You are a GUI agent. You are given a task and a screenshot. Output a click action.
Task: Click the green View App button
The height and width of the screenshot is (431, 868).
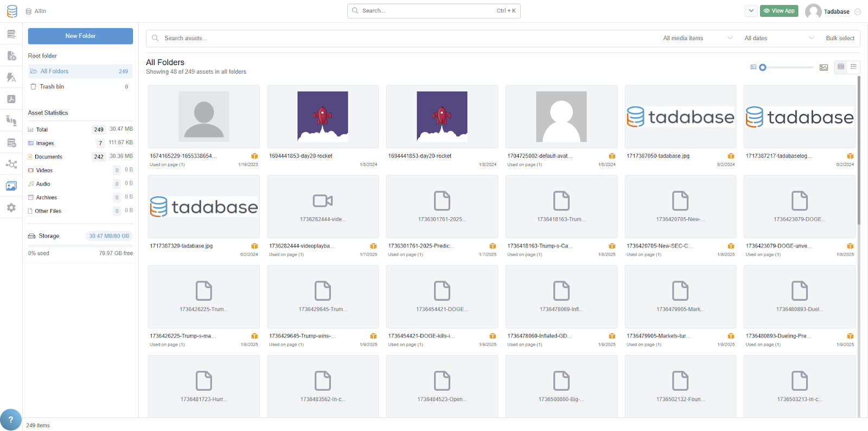(779, 11)
